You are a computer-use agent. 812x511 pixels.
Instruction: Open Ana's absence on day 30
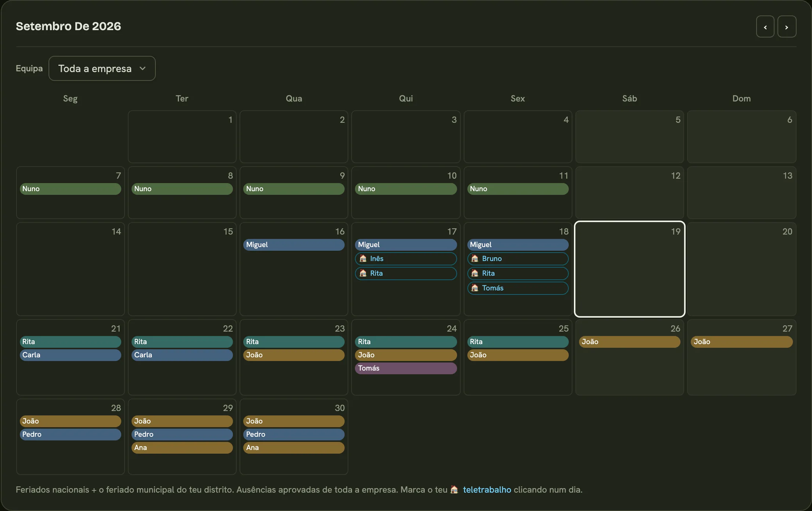click(x=294, y=447)
